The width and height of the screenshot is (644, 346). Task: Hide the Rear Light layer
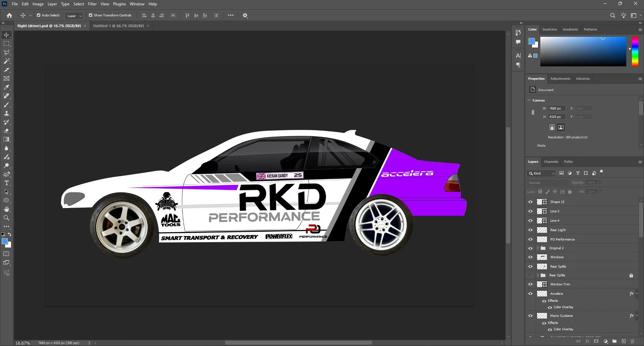(530, 230)
